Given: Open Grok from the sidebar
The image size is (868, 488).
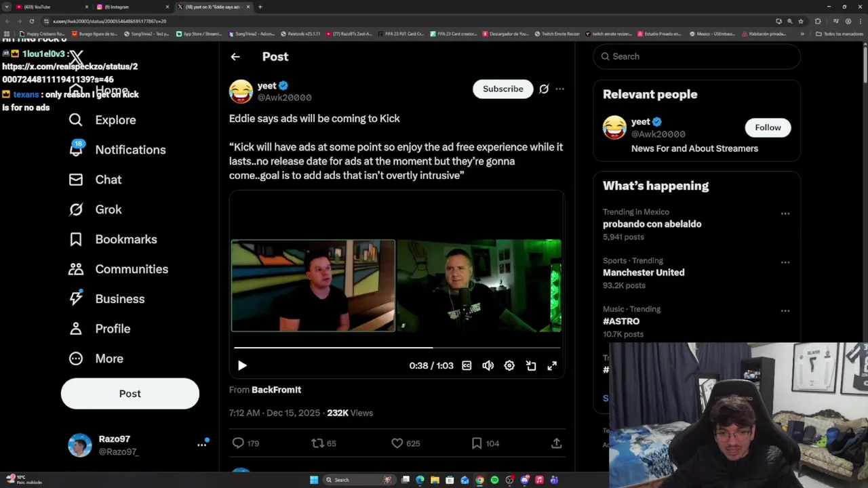Looking at the screenshot, I should coord(95,209).
